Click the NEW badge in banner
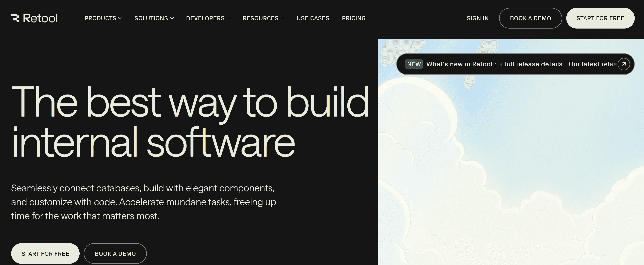 [x=414, y=64]
